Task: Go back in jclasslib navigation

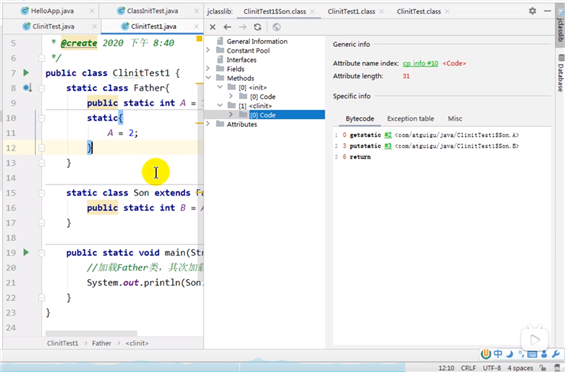Action: tap(227, 27)
